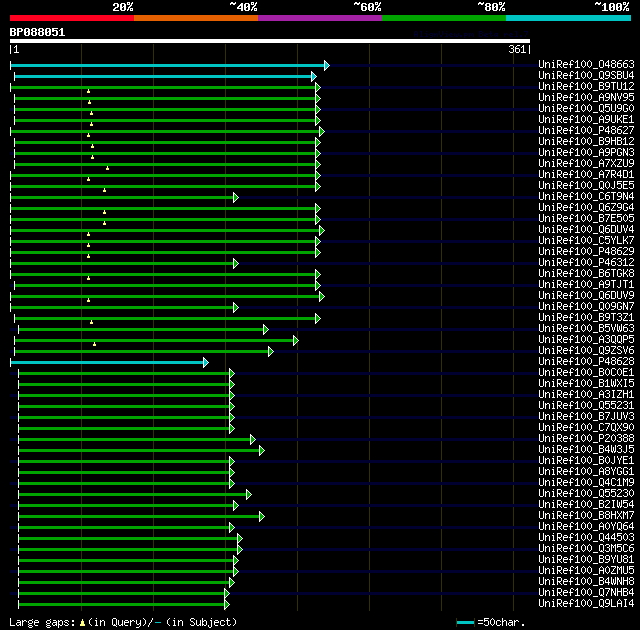Click the purple ~60% identity legend segment
This screenshot has height=630, width=640.
tap(320, 18)
